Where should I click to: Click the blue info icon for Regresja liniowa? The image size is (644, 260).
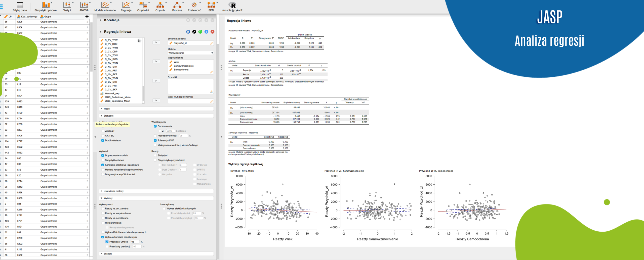click(206, 32)
